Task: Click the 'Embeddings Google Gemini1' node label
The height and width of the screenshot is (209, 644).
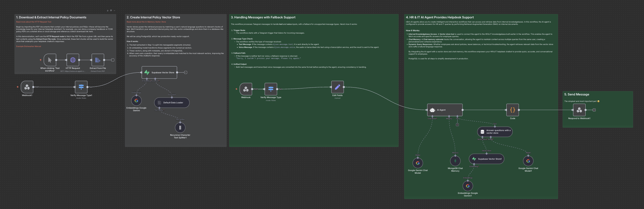Action: [468, 194]
